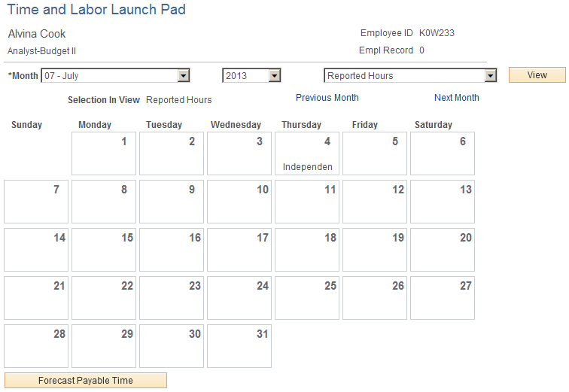Click the Tuesday column header
This screenshot has height=392, width=569.
[x=164, y=125]
